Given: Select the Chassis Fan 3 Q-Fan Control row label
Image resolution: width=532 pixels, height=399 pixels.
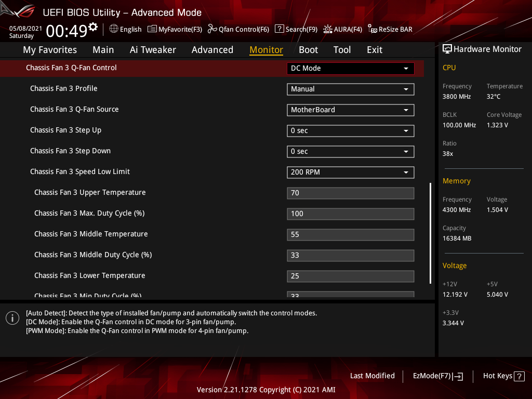Looking at the screenshot, I should point(71,68).
